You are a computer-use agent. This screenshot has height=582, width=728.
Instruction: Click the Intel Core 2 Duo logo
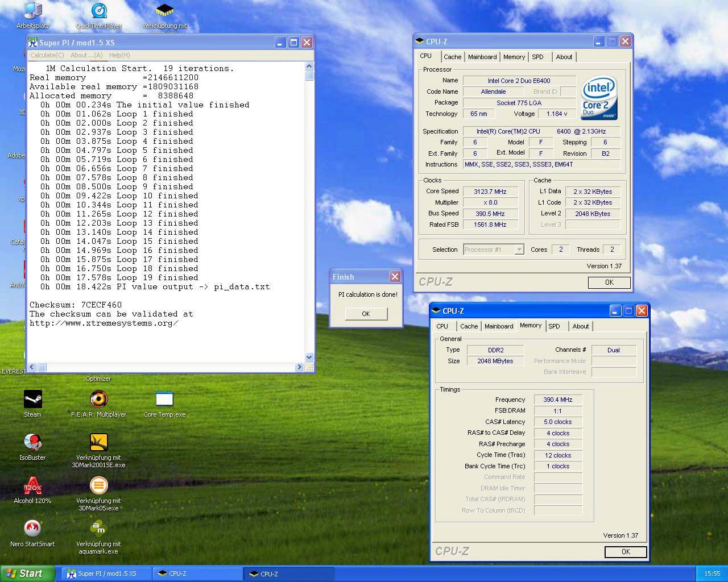click(599, 98)
